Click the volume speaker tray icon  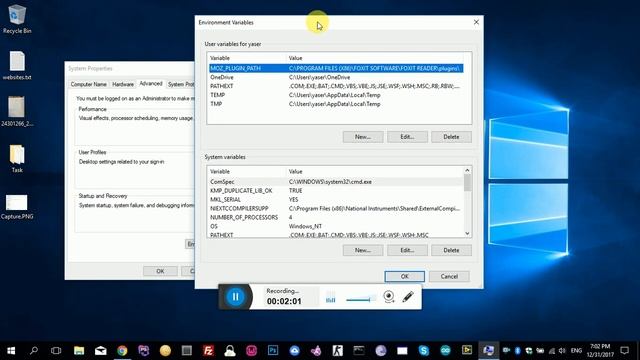(x=562, y=351)
